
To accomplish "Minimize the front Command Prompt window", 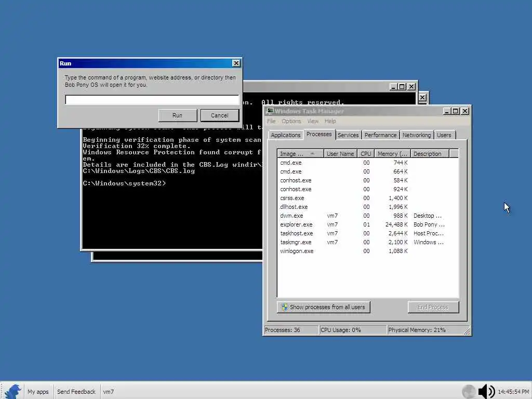I will [x=393, y=87].
